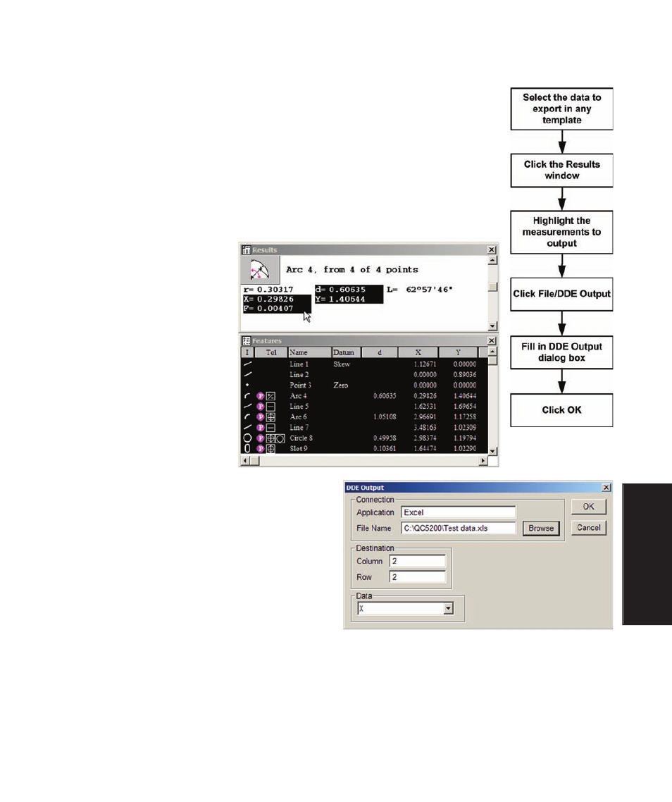Click the Y column header in Features

point(459,352)
